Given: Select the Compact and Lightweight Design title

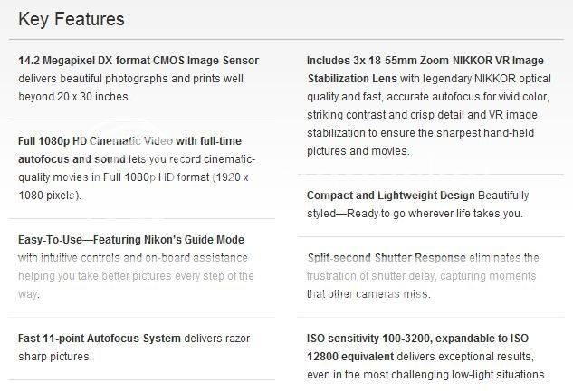Looking at the screenshot, I should click(390, 196).
